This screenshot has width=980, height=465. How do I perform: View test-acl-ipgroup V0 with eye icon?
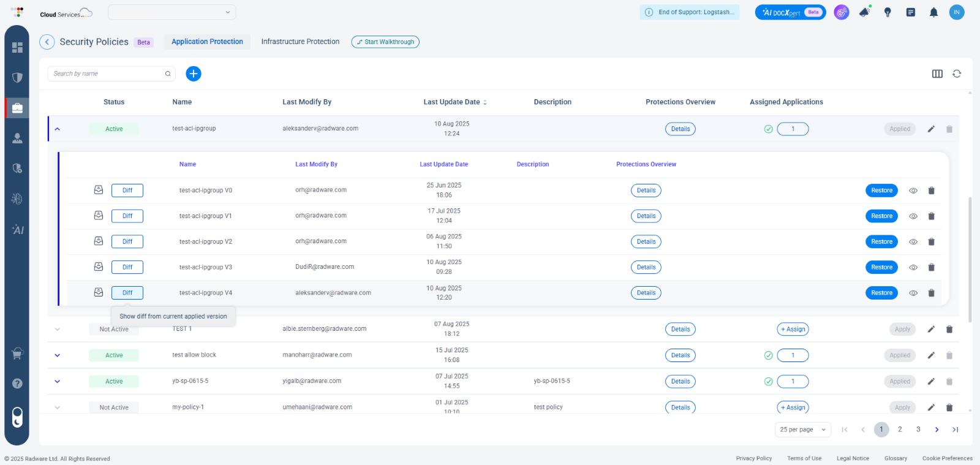click(913, 191)
